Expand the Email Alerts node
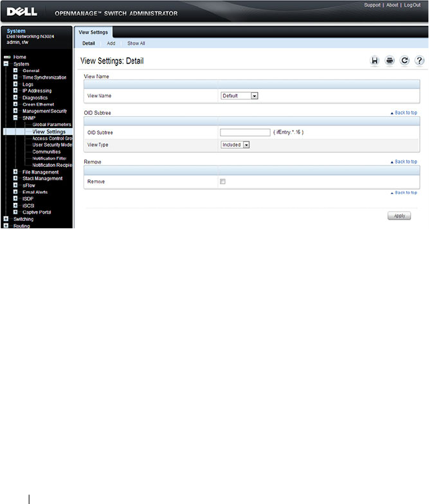 15,192
